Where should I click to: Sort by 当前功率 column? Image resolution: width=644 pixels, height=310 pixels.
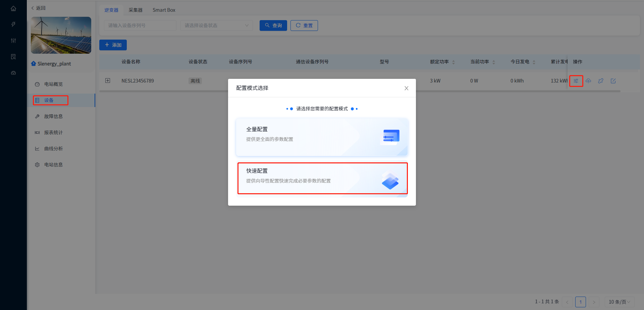click(494, 62)
